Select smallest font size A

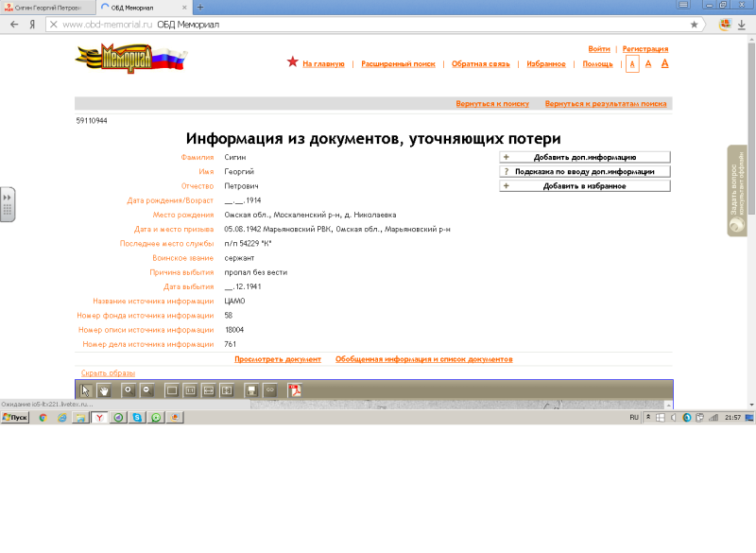coord(632,63)
